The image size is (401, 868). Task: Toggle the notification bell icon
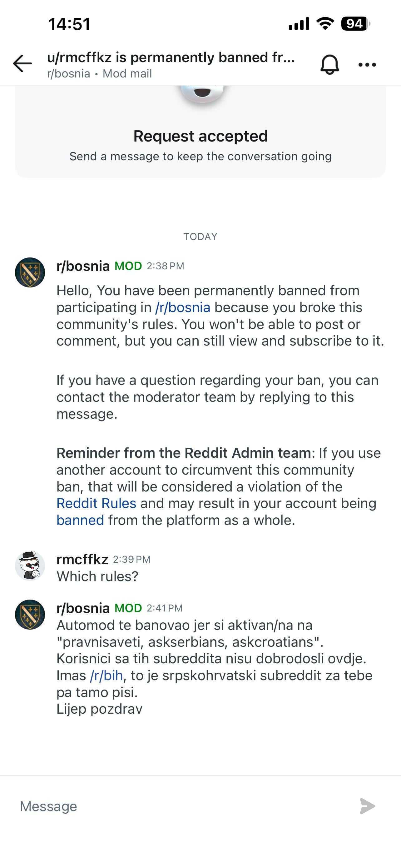click(329, 64)
